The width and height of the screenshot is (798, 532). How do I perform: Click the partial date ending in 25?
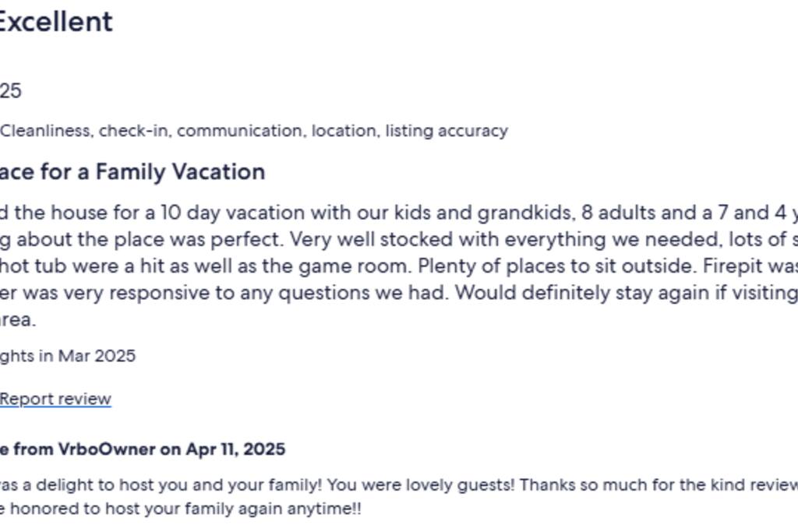(10, 91)
